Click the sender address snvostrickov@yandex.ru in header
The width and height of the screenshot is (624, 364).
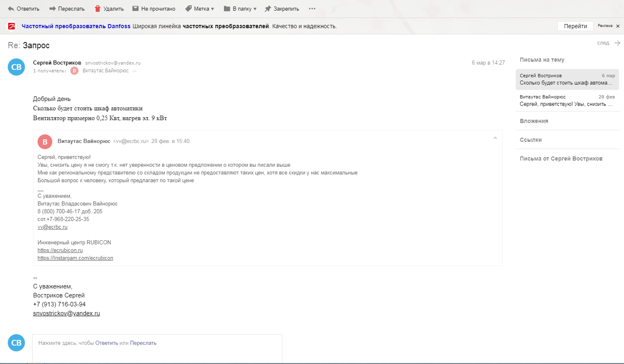point(113,63)
